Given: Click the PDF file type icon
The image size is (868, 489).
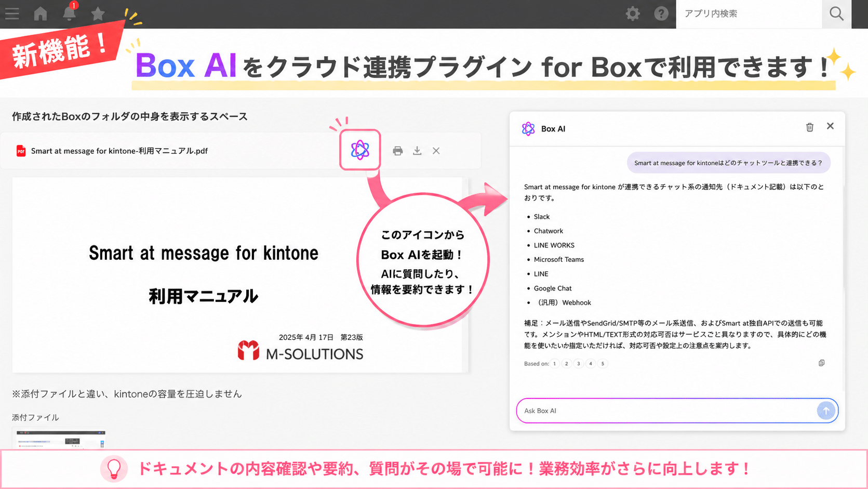Looking at the screenshot, I should (21, 151).
